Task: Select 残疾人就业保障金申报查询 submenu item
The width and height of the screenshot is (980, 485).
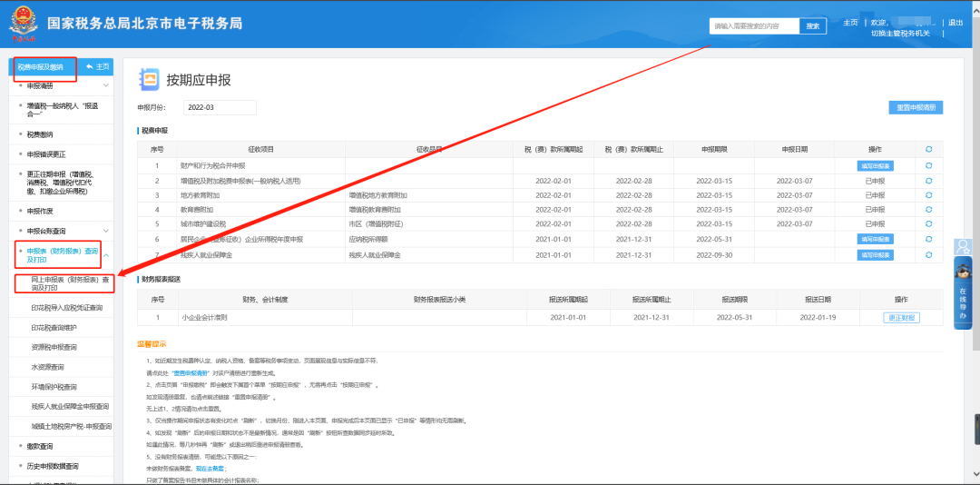Action: [x=70, y=407]
